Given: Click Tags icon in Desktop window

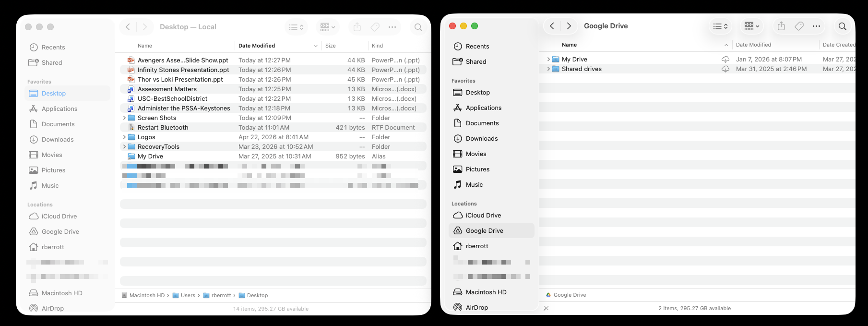Looking at the screenshot, I should click(x=375, y=27).
